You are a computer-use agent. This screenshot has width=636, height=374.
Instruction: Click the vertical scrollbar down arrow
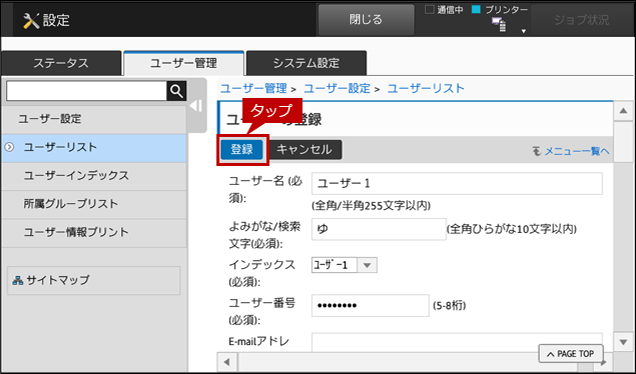point(623,342)
